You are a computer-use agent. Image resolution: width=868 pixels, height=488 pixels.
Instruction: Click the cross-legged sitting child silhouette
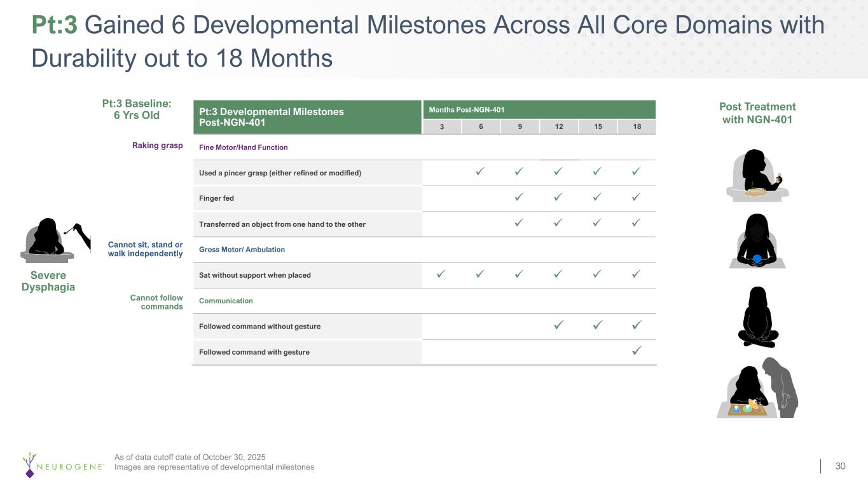pos(757,316)
